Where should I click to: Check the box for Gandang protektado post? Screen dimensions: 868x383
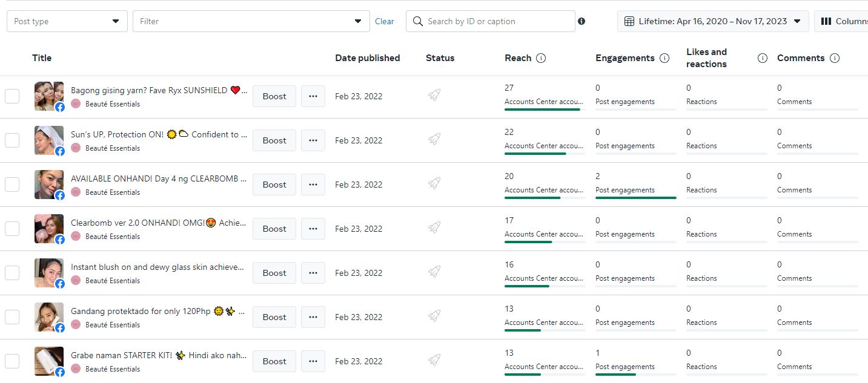[x=12, y=317]
